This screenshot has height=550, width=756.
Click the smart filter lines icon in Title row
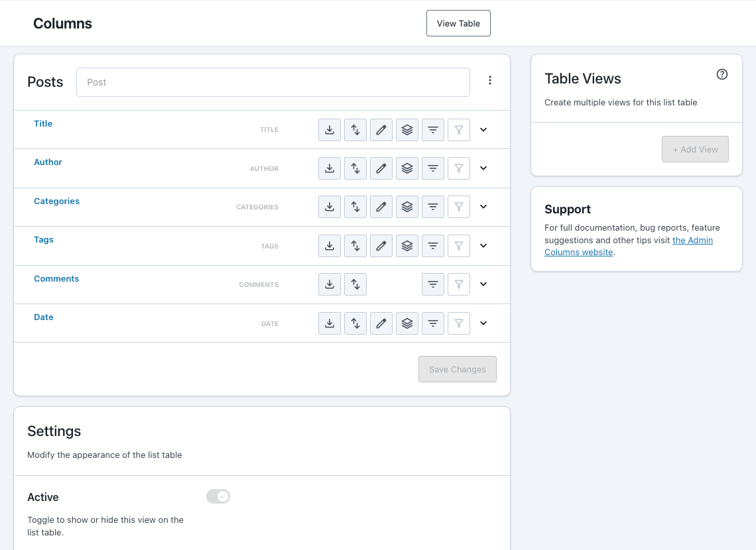[433, 130]
